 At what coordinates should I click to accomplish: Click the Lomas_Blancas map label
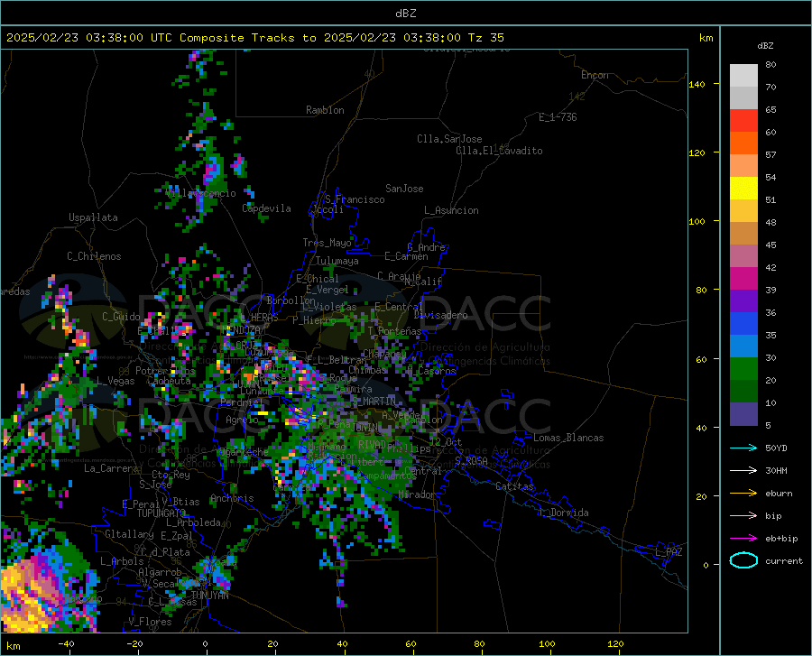pos(568,438)
